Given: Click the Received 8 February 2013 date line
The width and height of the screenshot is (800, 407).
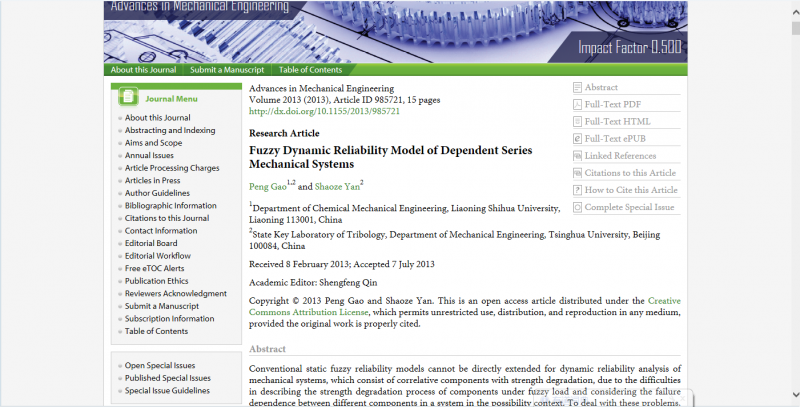Looking at the screenshot, I should [x=342, y=264].
